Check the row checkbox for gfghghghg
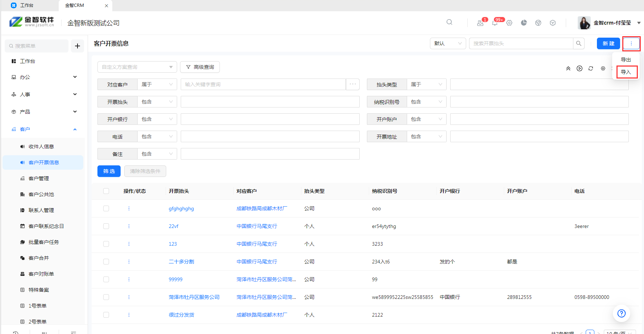 pos(106,208)
